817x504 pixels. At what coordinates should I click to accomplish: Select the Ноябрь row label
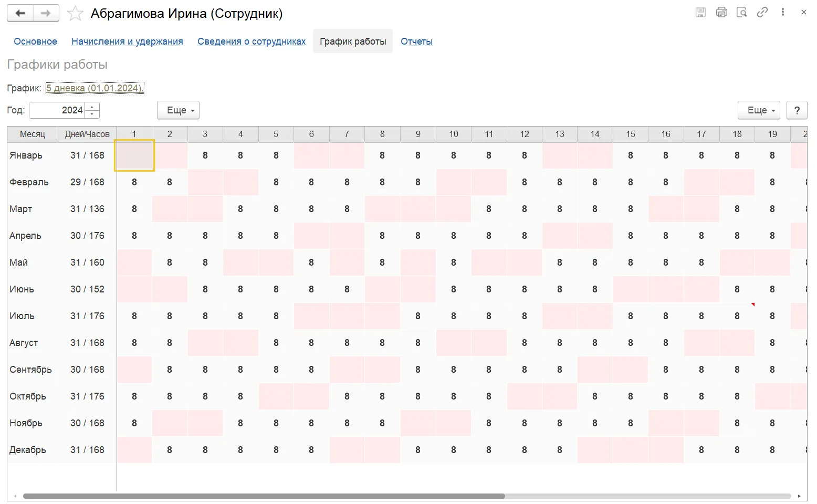point(26,423)
